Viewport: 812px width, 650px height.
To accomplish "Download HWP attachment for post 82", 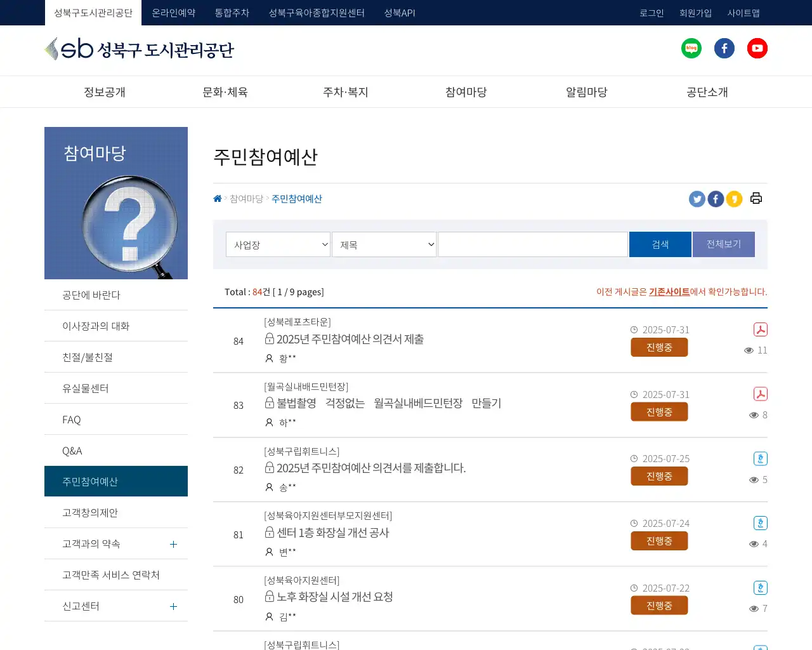I will pos(760,458).
